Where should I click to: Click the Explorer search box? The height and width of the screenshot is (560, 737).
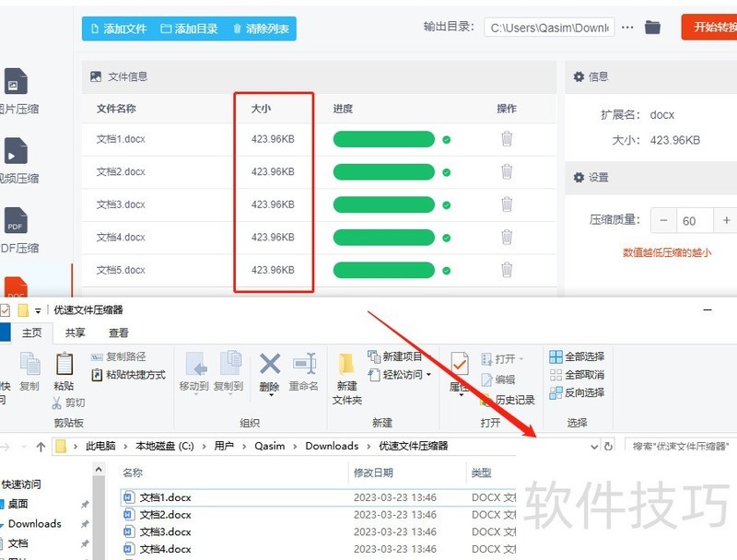pyautogui.click(x=680, y=447)
